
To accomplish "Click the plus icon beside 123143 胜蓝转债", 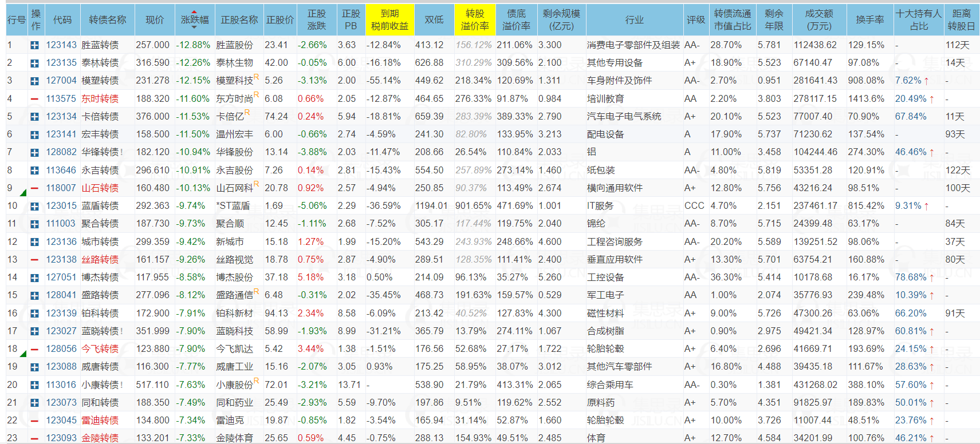I will [35, 45].
